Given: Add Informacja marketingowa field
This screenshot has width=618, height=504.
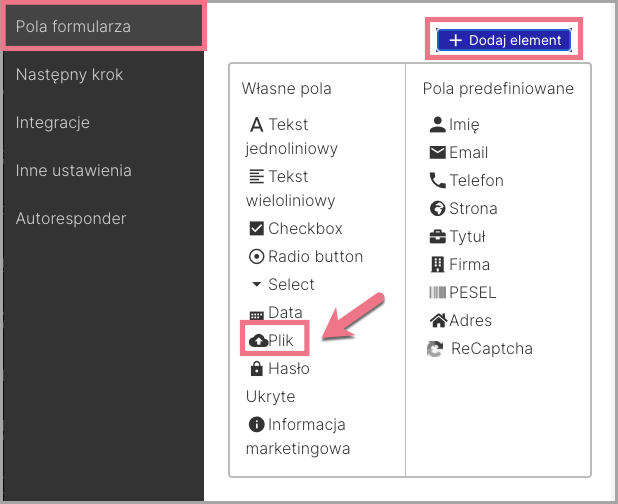Looking at the screenshot, I should pyautogui.click(x=298, y=437).
